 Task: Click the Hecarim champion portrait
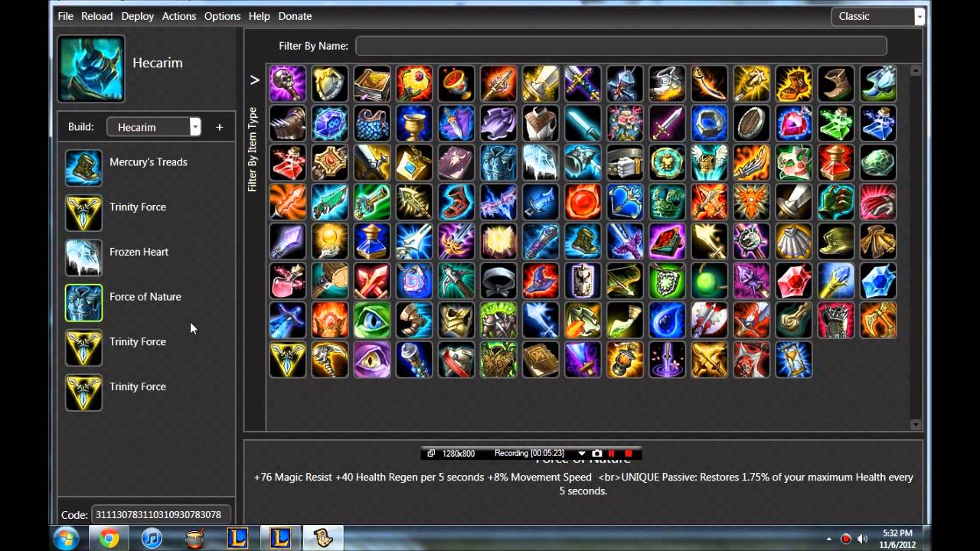pyautogui.click(x=91, y=69)
